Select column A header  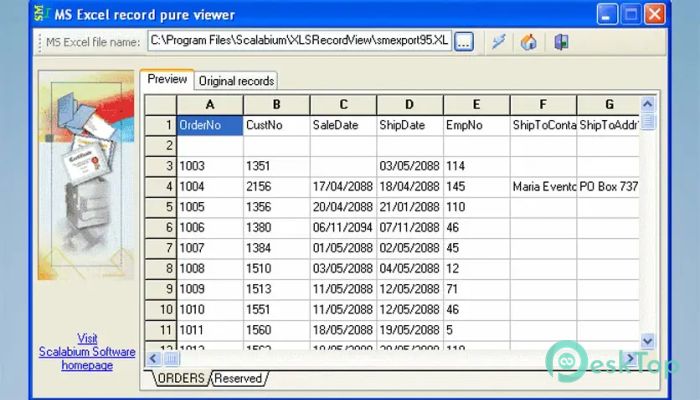(210, 105)
